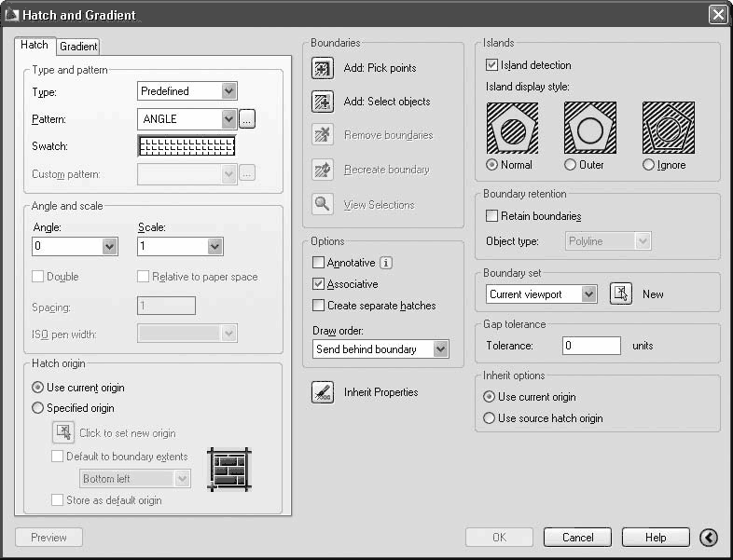
Task: Click the Help button
Action: pos(656,537)
